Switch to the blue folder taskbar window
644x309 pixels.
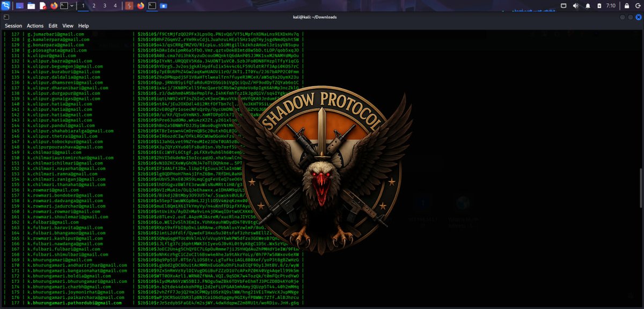point(163,6)
